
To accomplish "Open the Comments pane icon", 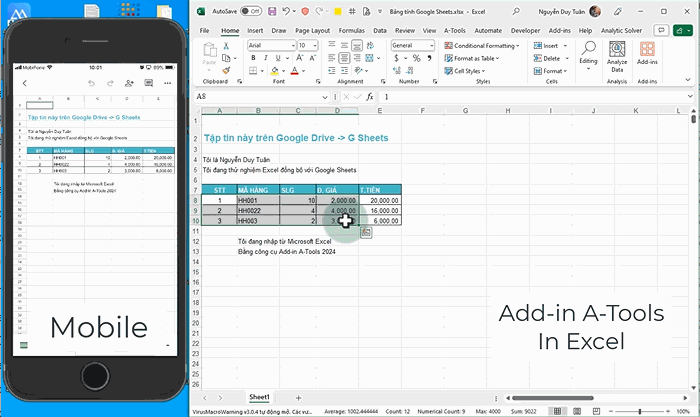I will pos(661,30).
